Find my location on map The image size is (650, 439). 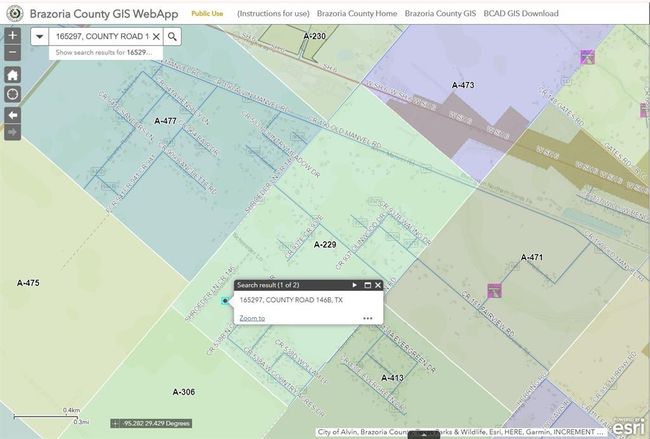click(x=13, y=93)
